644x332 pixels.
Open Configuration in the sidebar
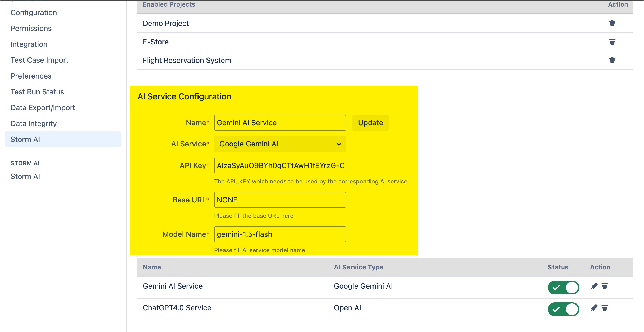pyautogui.click(x=34, y=12)
